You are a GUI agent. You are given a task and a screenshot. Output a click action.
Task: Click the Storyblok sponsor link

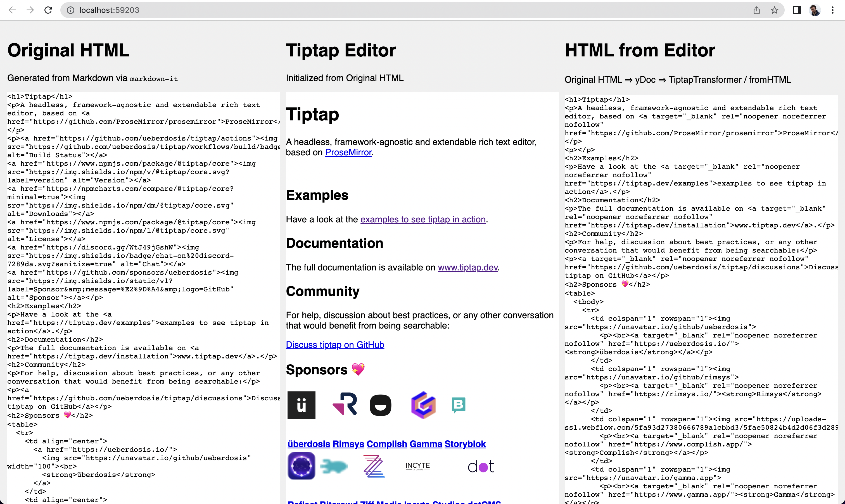[465, 444]
